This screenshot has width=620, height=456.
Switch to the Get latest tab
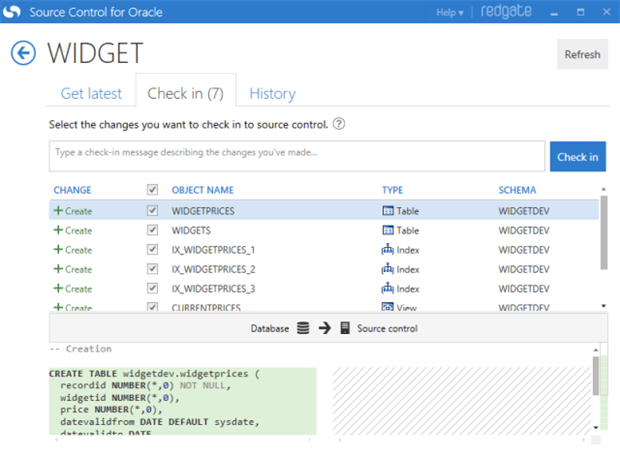[x=91, y=94]
